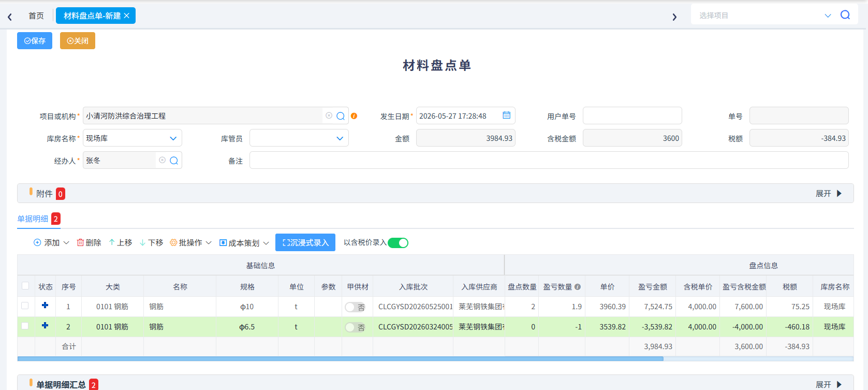Check the checkbox for row 1 钢筋 ф10
The width and height of the screenshot is (868, 390).
(25, 306)
